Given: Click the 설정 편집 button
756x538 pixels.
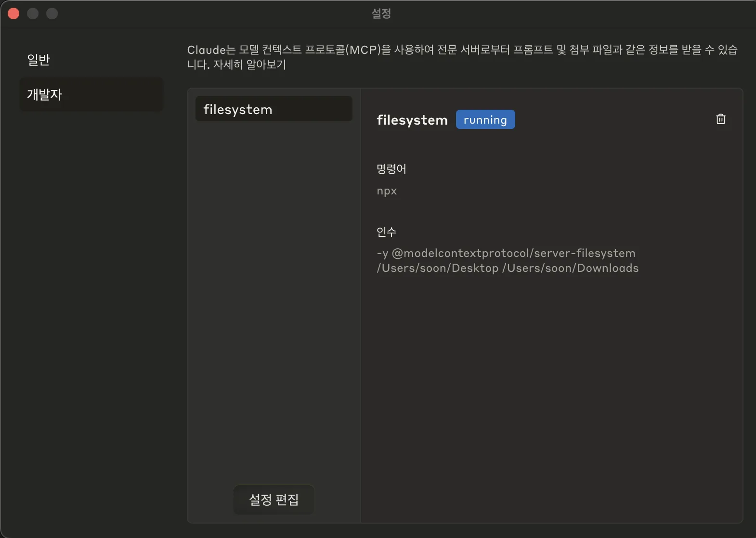Looking at the screenshot, I should click(274, 500).
